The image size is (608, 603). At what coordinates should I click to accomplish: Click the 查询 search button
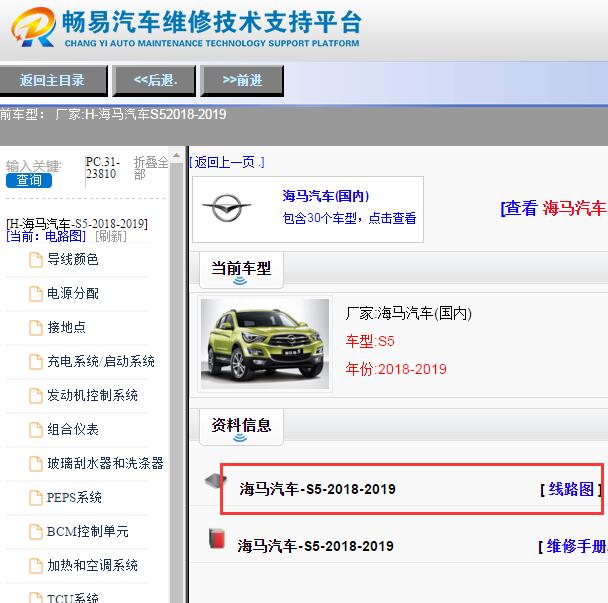tap(29, 180)
